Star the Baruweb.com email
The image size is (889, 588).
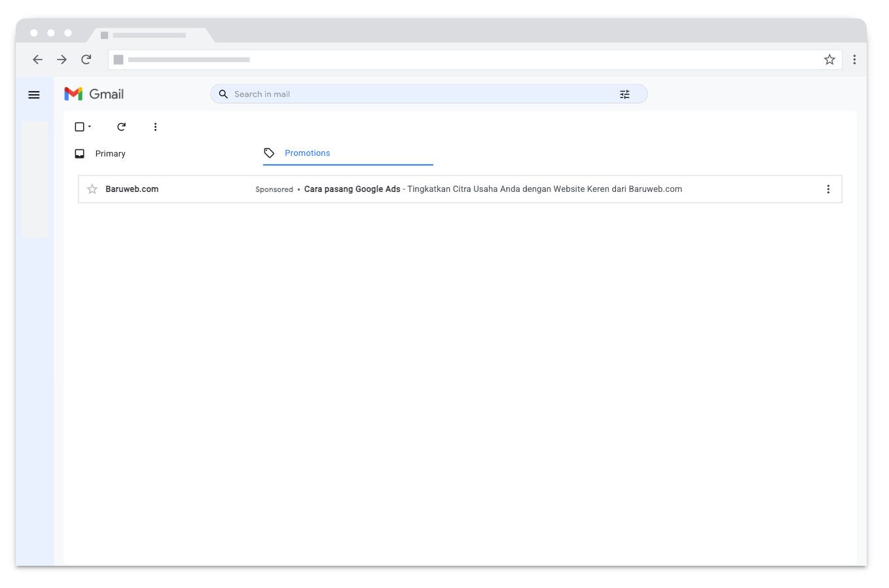point(92,189)
